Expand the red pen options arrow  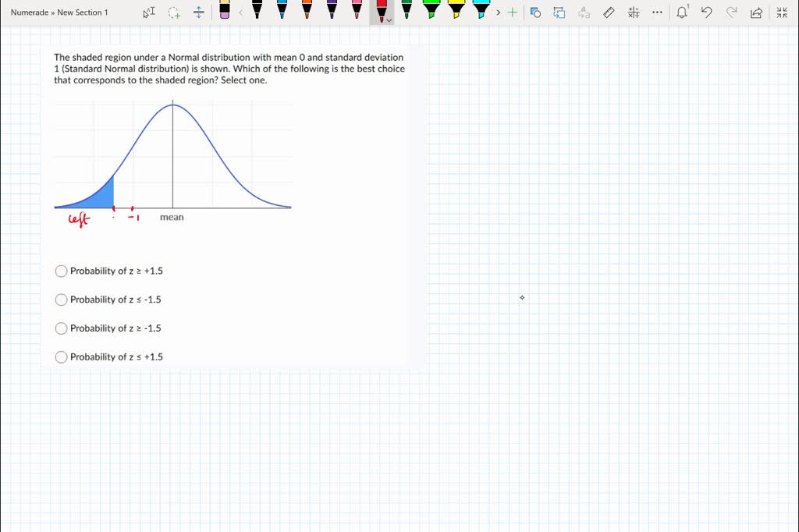388,21
